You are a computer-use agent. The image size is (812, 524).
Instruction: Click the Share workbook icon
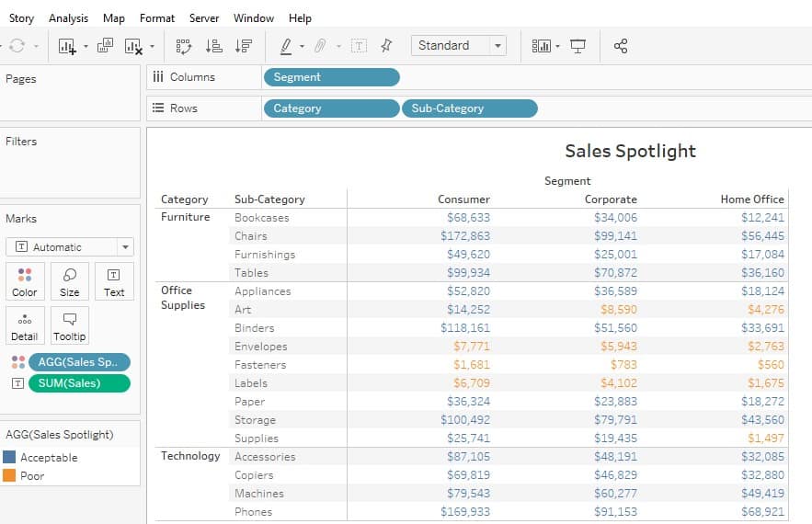click(x=621, y=46)
